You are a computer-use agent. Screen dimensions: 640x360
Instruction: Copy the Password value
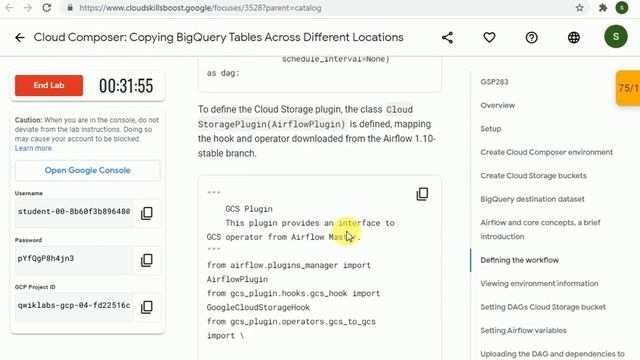coord(147,260)
